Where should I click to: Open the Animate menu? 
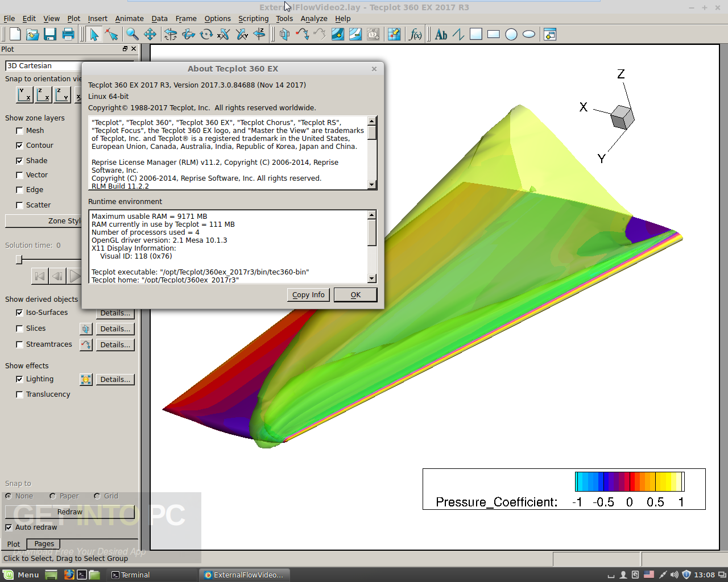click(129, 19)
